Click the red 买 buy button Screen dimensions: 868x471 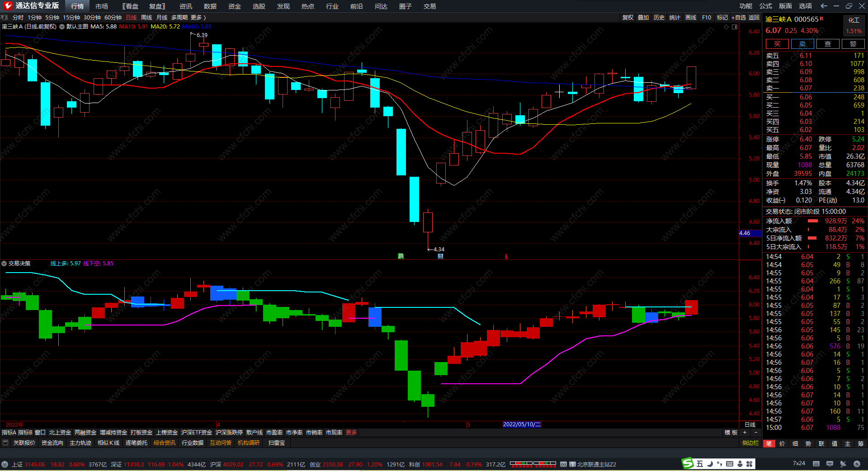click(x=777, y=44)
